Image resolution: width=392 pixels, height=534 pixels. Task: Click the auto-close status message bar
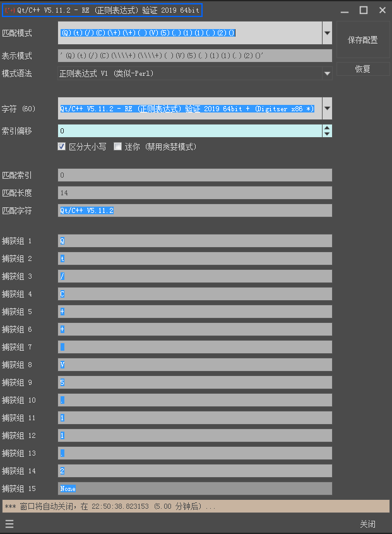coord(196,506)
